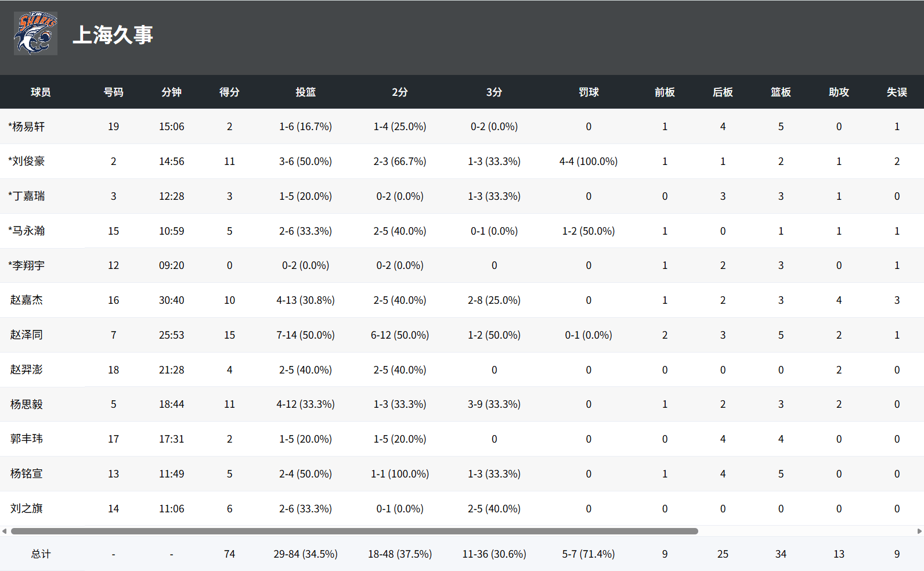Select player *杨易轩

coord(27,127)
